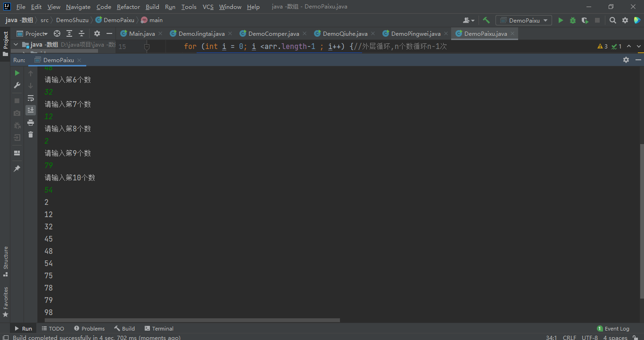Click the main method breadcrumb

[x=152, y=20]
